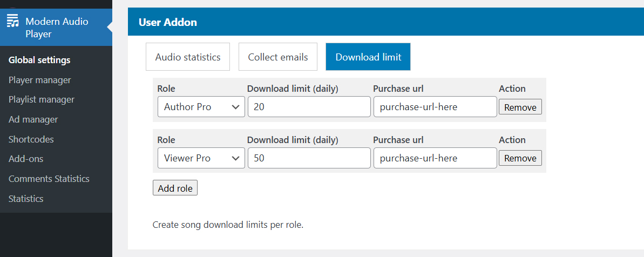644x257 pixels.
Task: Open the Viewer Pro role dropdown
Action: coord(201,158)
